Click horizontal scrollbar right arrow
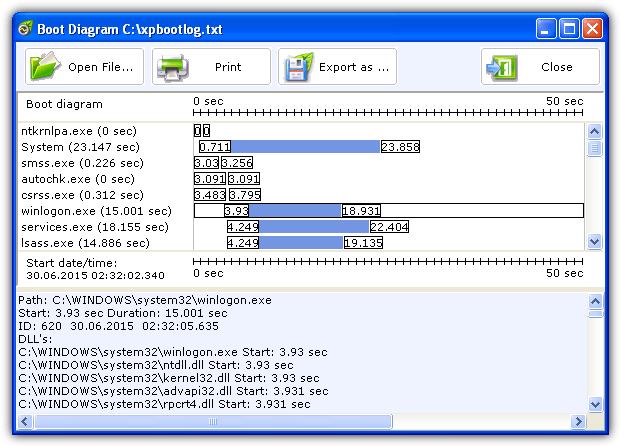The height and width of the screenshot is (446, 621). pos(578,421)
